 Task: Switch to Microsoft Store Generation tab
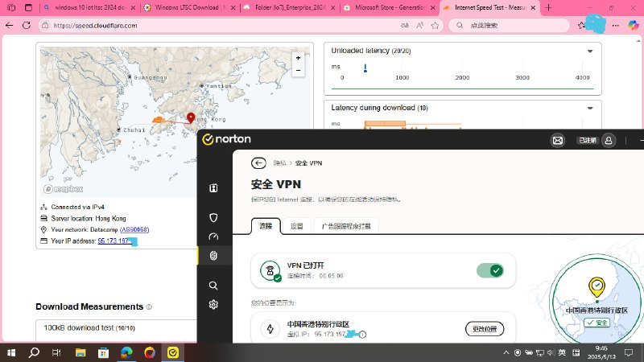390,7
